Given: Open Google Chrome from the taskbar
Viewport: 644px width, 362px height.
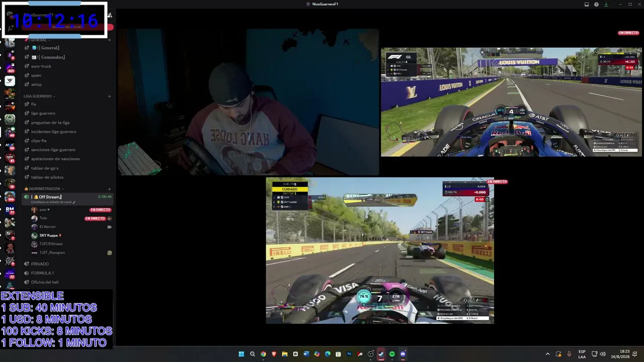Looking at the screenshot, I should pyautogui.click(x=263, y=354).
